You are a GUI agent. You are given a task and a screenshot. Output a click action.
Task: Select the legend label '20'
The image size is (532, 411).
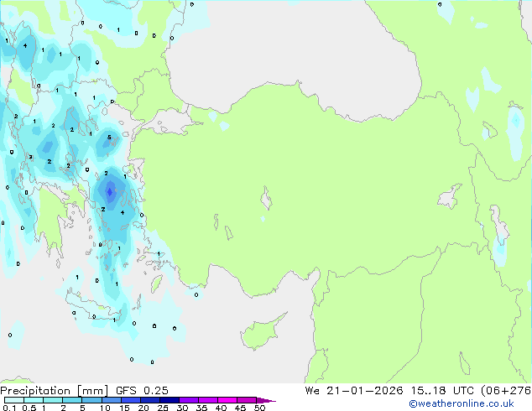(143, 408)
